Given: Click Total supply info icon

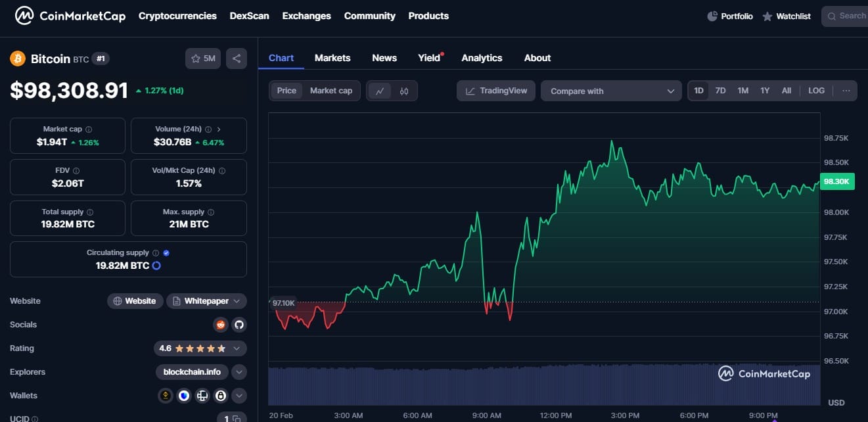Looking at the screenshot, I should pyautogui.click(x=90, y=212).
